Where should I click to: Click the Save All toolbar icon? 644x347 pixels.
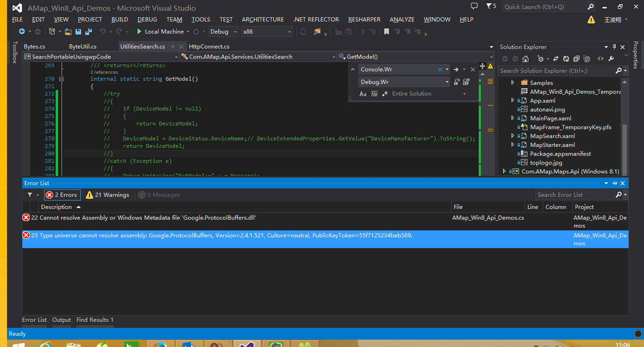(88, 32)
